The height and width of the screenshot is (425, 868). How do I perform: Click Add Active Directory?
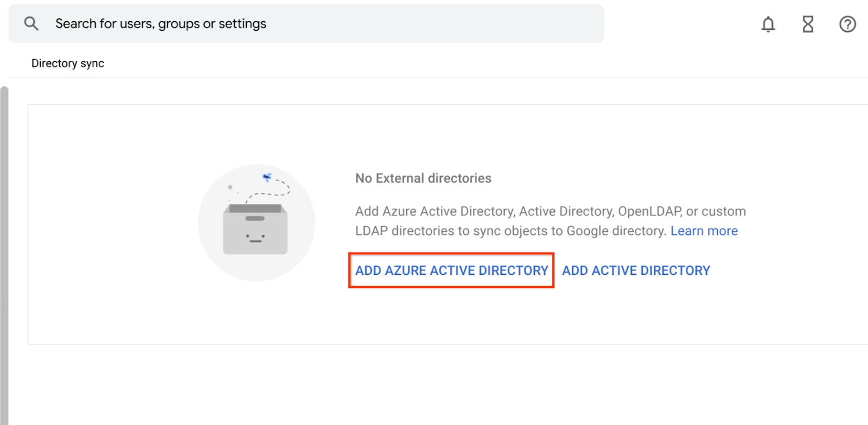click(x=636, y=271)
